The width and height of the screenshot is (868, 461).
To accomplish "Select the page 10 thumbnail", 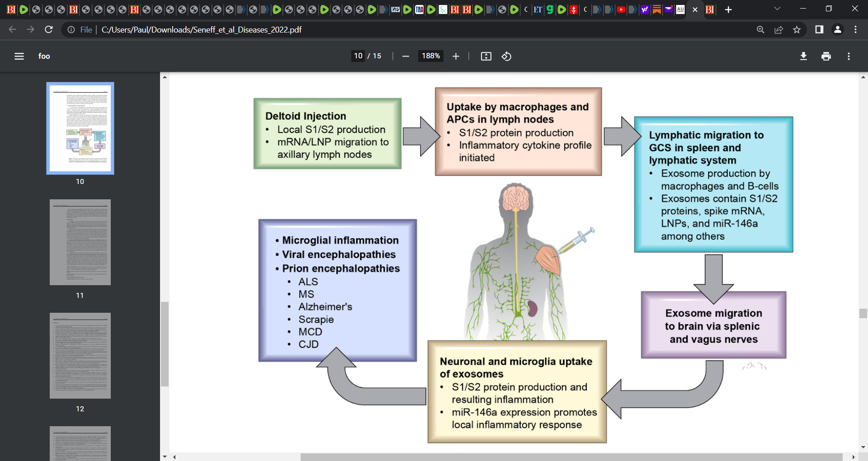I will click(80, 128).
